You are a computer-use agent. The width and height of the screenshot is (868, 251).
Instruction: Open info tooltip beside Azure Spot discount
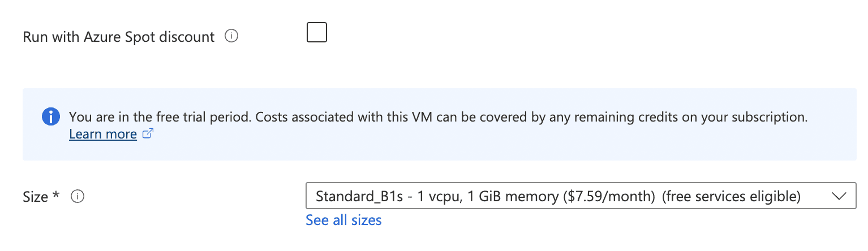coord(231,36)
